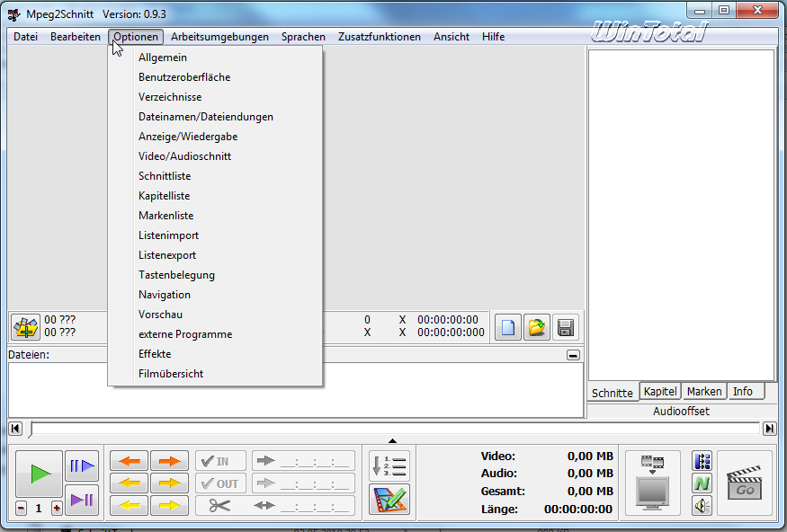Click the light orange right arrow button
Image resolution: width=787 pixels, height=532 pixels.
[x=170, y=483]
